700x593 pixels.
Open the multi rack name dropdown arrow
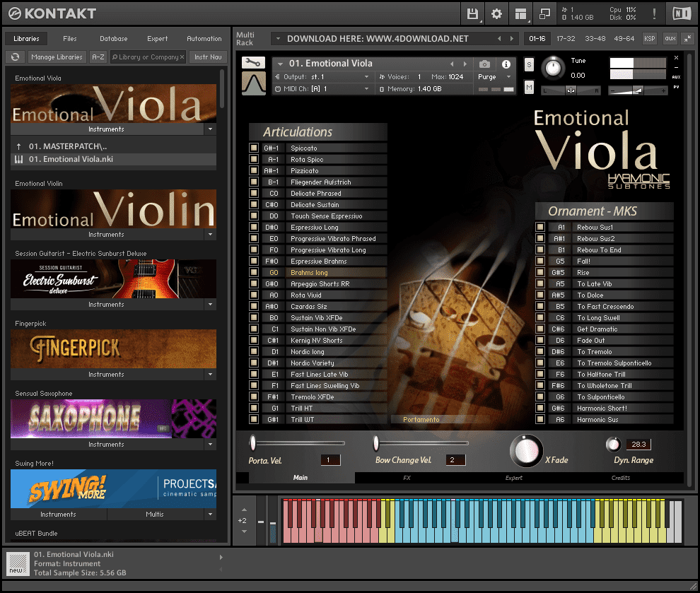coord(278,39)
